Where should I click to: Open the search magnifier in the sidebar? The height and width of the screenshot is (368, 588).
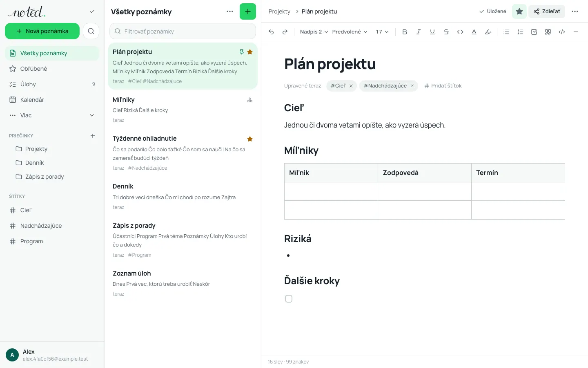pyautogui.click(x=91, y=31)
